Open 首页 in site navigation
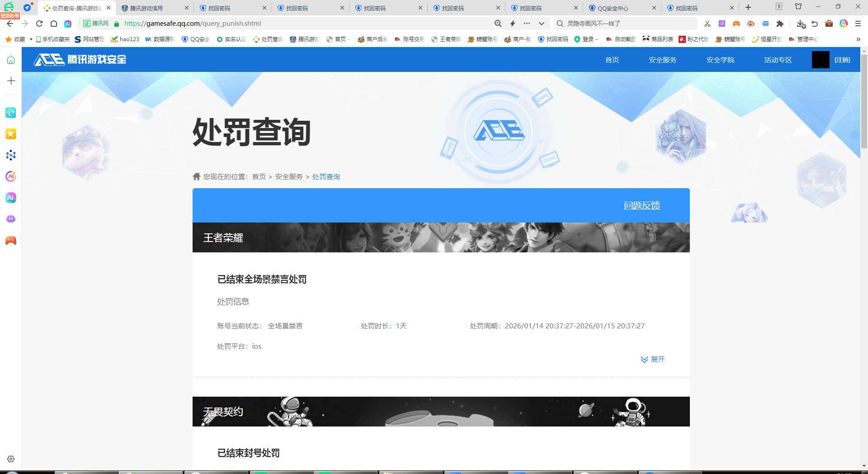Viewport: 868px width, 474px height. [612, 60]
